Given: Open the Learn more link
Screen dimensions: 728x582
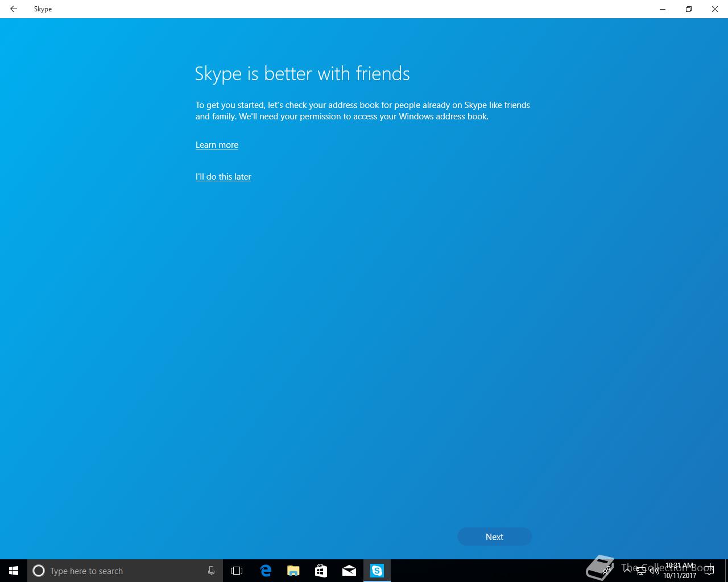Looking at the screenshot, I should pos(217,145).
